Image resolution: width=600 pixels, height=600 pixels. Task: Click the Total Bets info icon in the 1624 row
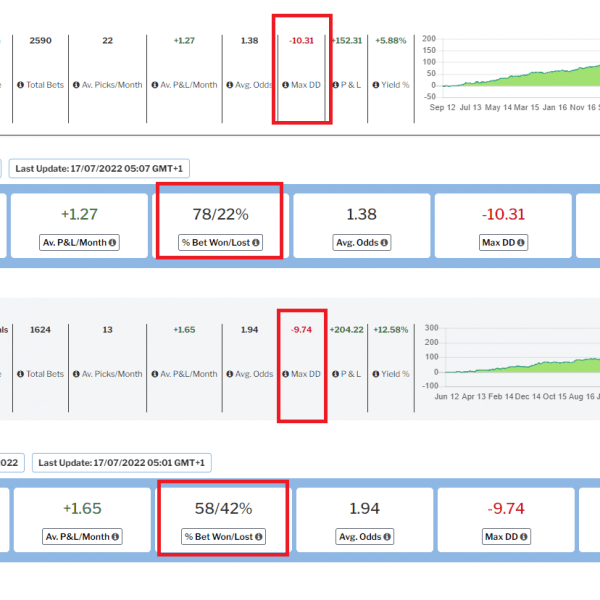(21, 374)
